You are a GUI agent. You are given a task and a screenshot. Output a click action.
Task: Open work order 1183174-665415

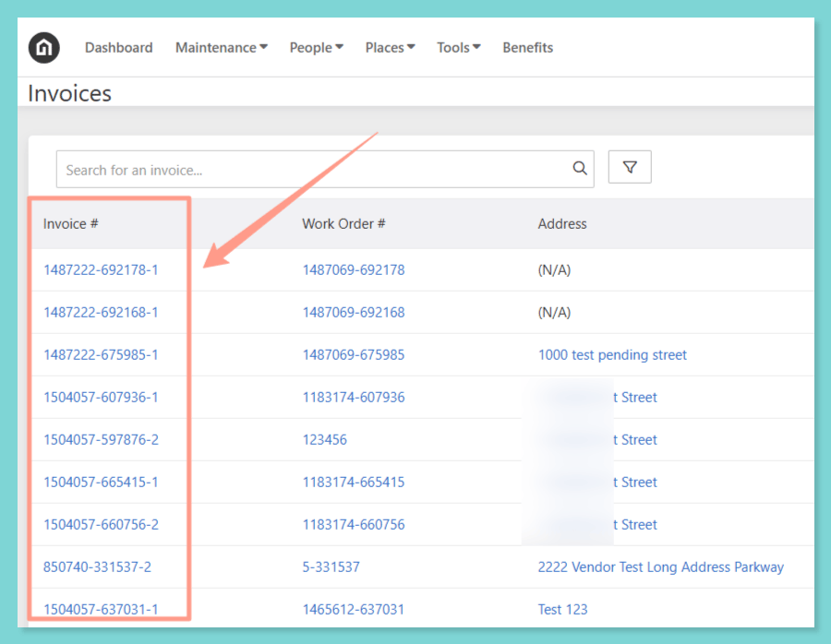(354, 482)
